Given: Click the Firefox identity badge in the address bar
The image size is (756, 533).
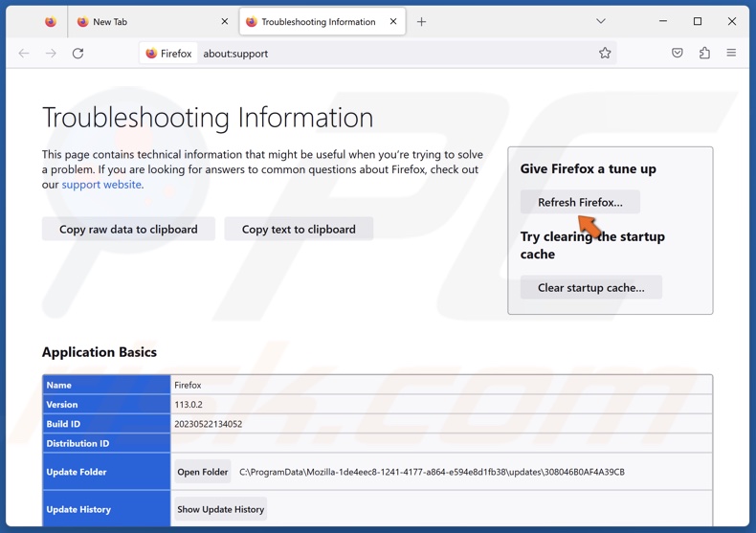Looking at the screenshot, I should pos(168,54).
